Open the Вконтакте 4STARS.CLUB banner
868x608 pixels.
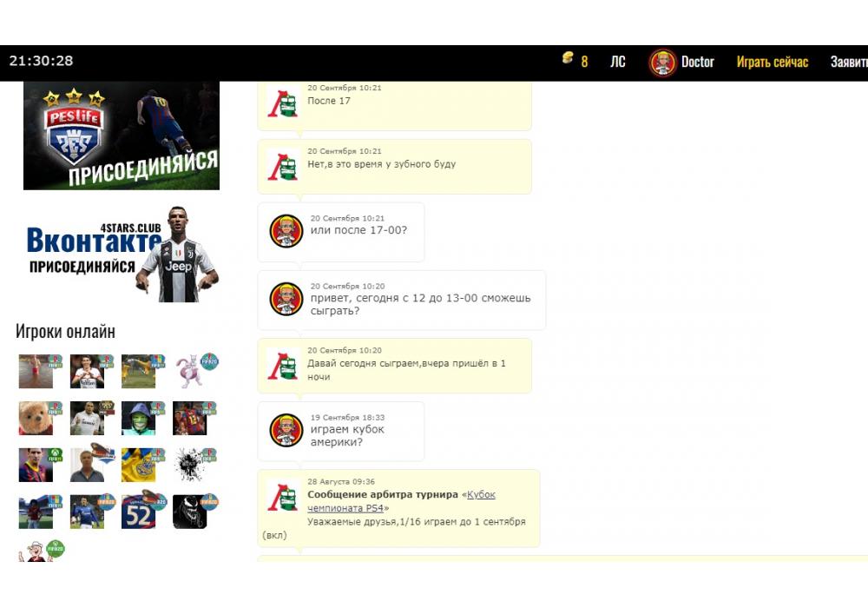click(x=122, y=254)
